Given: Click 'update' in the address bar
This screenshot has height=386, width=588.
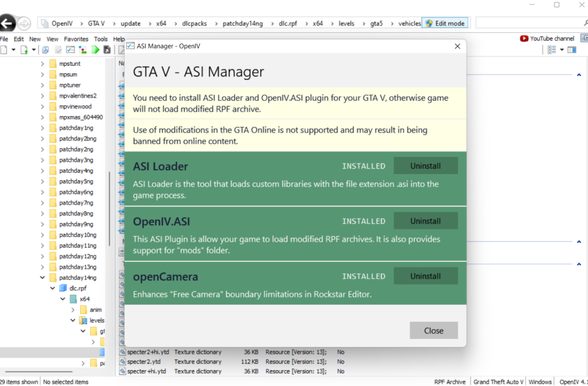Looking at the screenshot, I should tap(131, 24).
